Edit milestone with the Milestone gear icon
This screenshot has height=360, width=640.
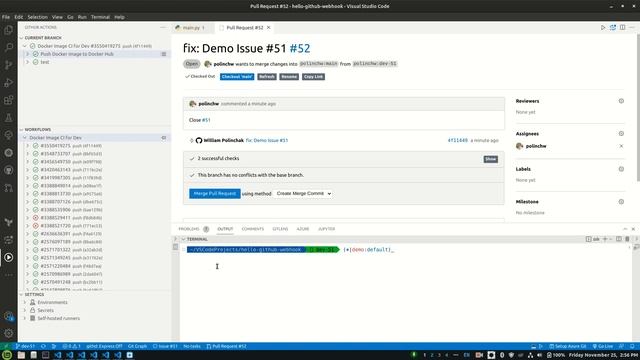(621, 202)
